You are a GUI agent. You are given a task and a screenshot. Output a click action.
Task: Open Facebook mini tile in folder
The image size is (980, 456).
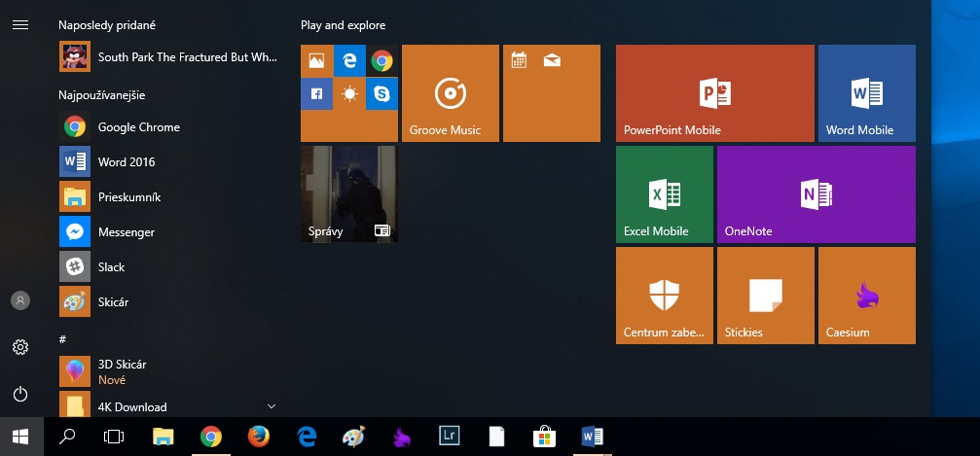coord(317,93)
